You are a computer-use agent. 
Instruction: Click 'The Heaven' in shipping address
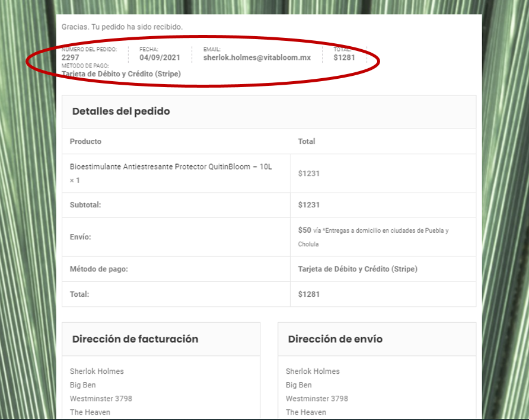pyautogui.click(x=305, y=412)
